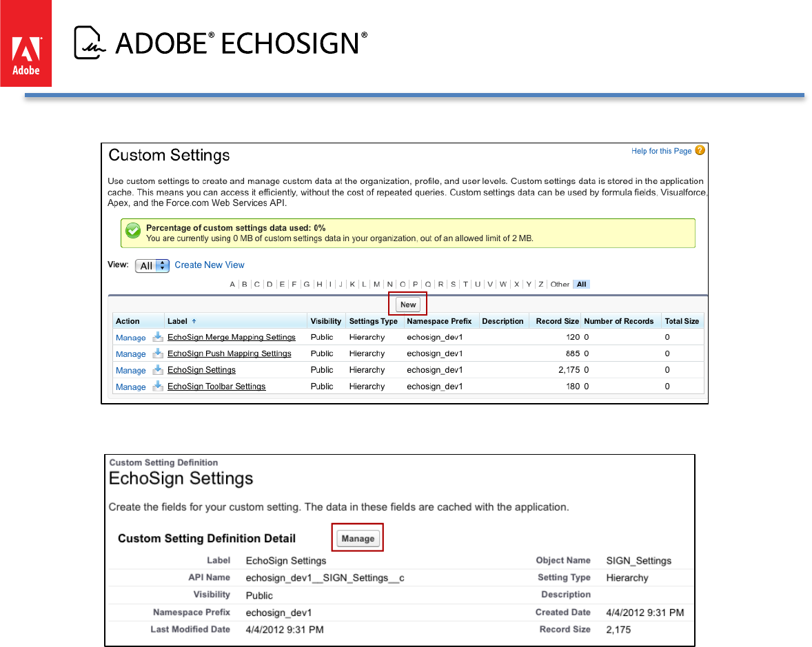The width and height of the screenshot is (812, 647).
Task: Click Manage for EchoSign Settings row
Action: click(130, 371)
